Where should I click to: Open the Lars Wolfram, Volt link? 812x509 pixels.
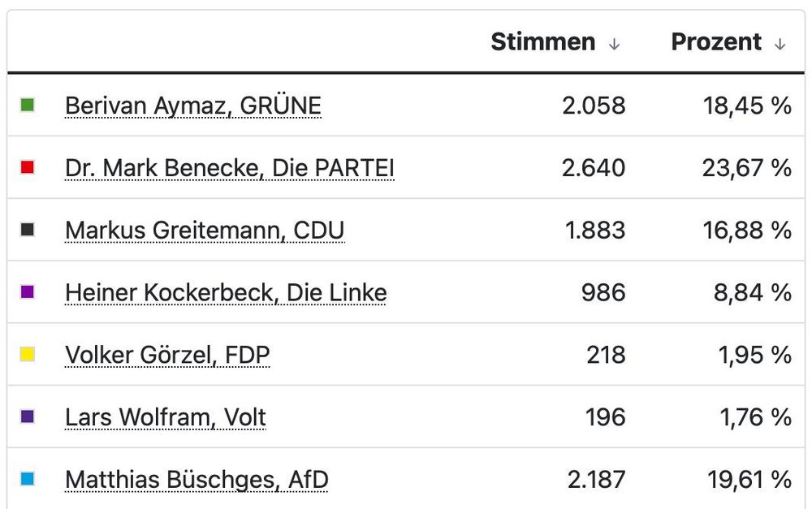click(x=165, y=417)
